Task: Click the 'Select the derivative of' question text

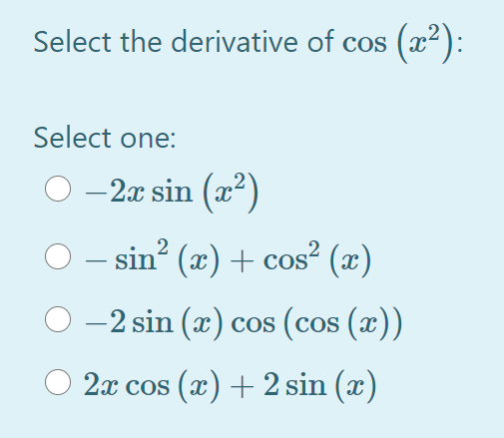Action: [184, 42]
